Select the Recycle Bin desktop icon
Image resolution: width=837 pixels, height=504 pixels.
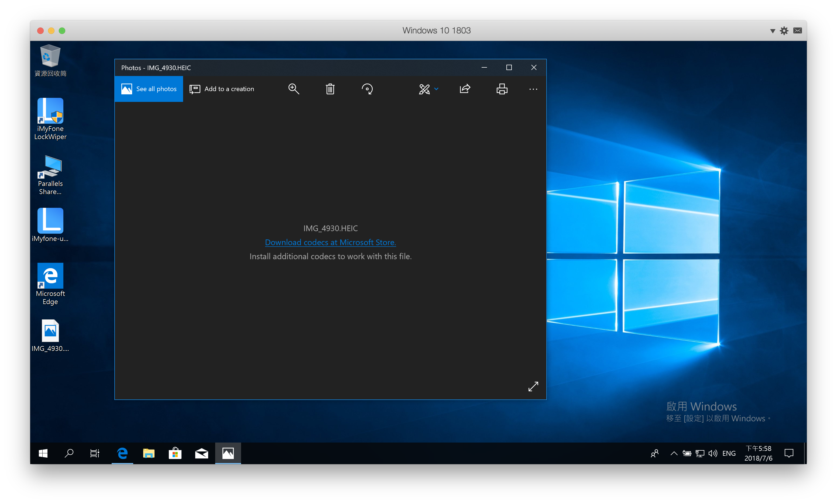pos(50,61)
